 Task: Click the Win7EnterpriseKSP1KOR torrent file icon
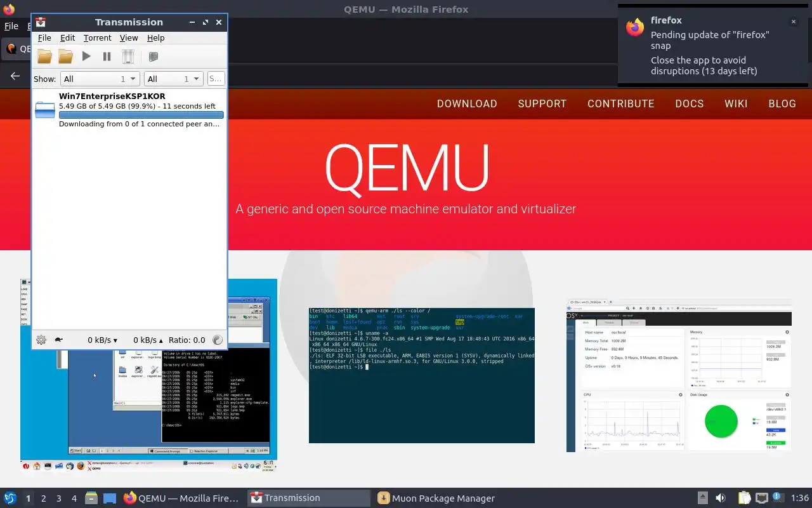45,110
